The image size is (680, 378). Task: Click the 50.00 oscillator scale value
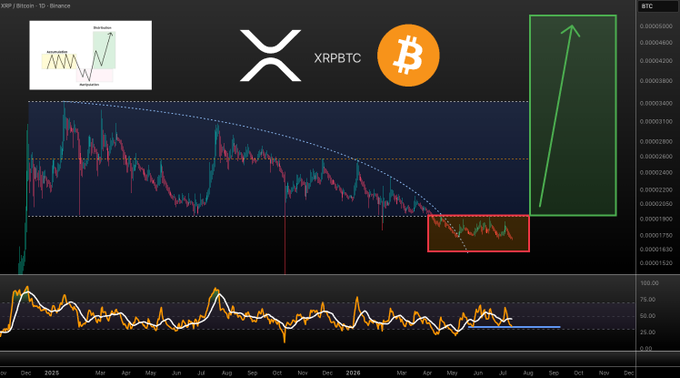click(x=647, y=316)
